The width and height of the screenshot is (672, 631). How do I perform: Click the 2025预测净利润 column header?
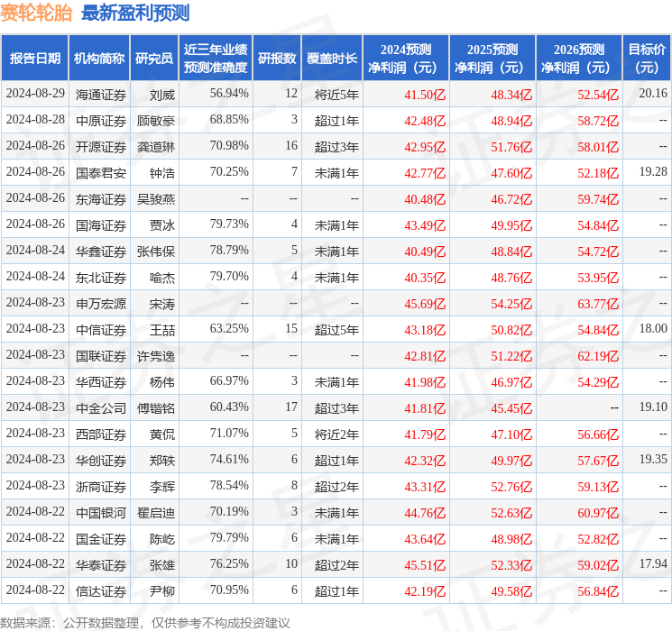click(492, 58)
